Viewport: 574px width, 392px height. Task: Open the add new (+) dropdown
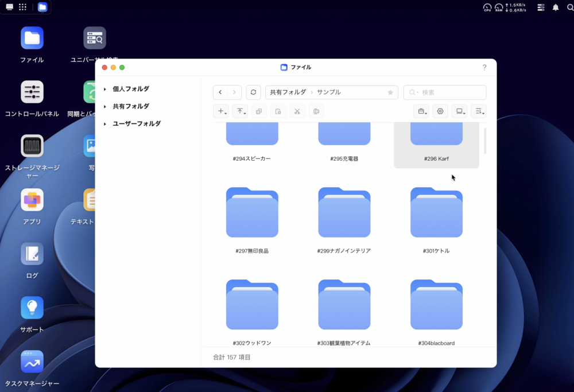pyautogui.click(x=221, y=111)
